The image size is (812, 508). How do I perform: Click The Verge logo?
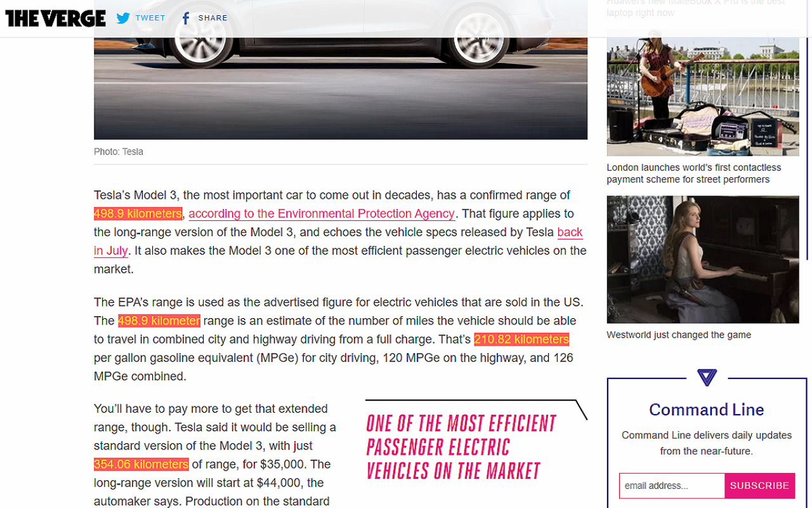(x=55, y=18)
